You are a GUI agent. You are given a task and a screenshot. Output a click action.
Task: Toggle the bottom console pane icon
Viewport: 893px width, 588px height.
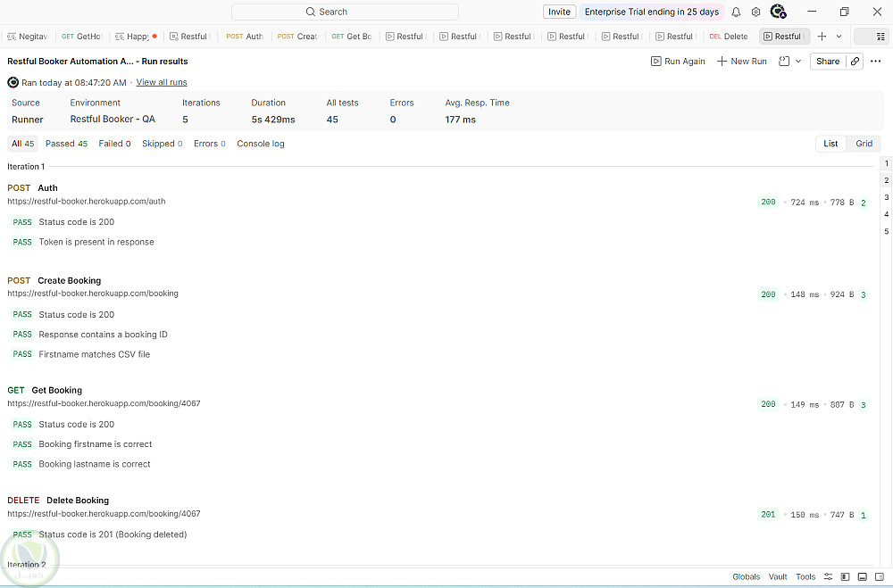click(x=863, y=576)
